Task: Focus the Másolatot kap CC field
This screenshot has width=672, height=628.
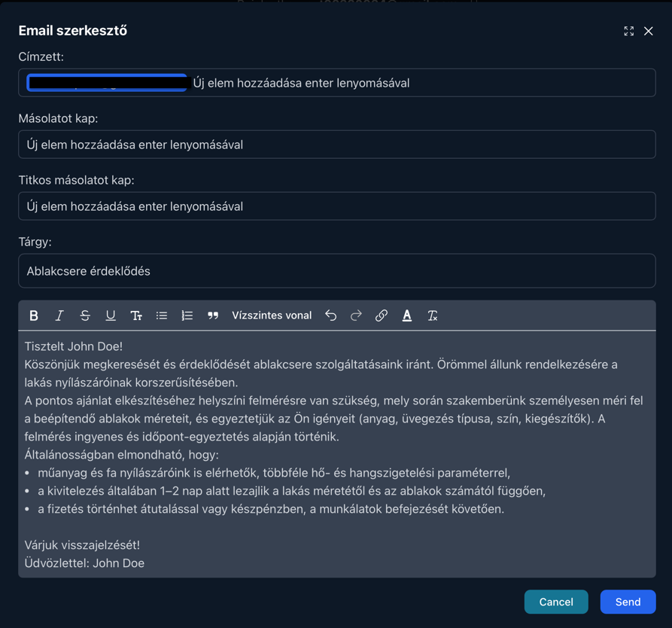Action: point(336,145)
